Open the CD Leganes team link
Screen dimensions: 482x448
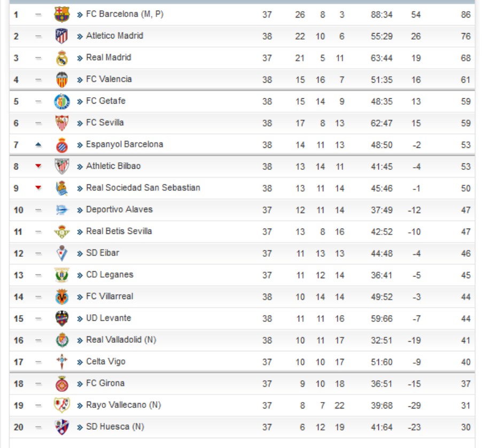click(x=110, y=275)
